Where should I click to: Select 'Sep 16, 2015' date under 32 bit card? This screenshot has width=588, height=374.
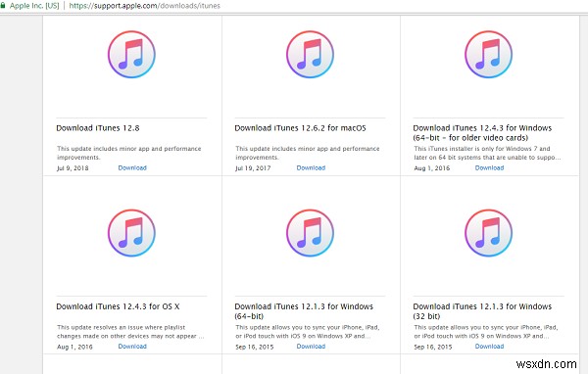pyautogui.click(x=433, y=347)
